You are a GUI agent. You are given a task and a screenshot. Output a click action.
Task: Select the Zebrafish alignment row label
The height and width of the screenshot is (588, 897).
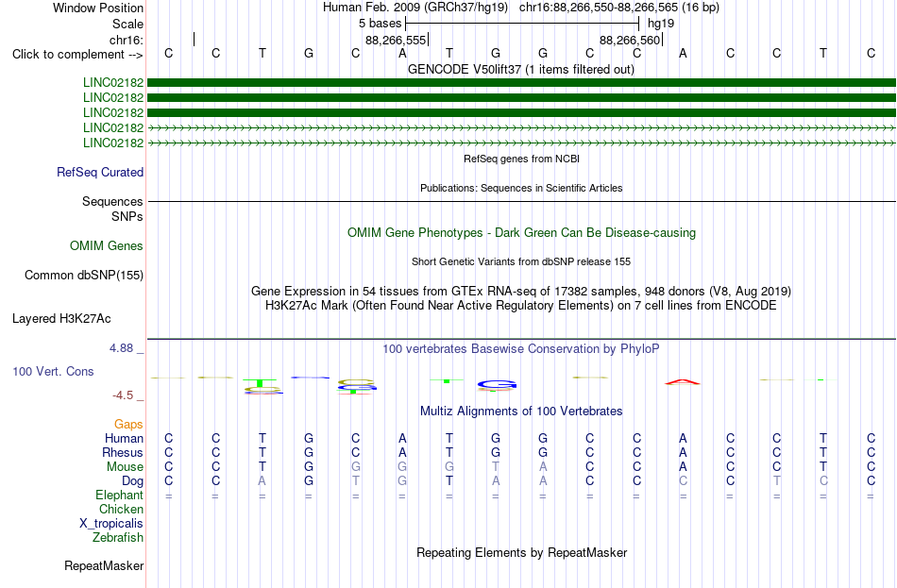coord(118,538)
